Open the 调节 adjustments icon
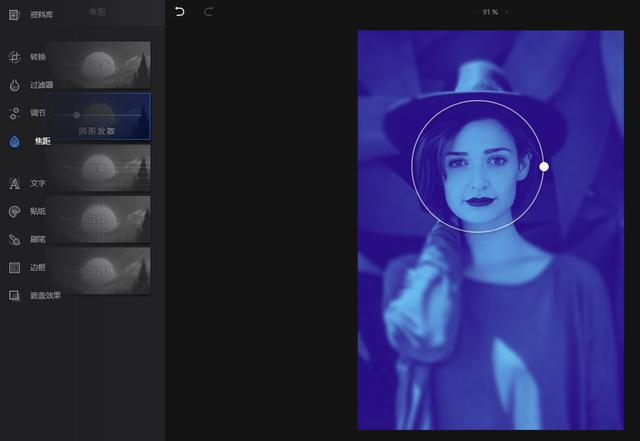This screenshot has height=441, width=640. [14, 113]
